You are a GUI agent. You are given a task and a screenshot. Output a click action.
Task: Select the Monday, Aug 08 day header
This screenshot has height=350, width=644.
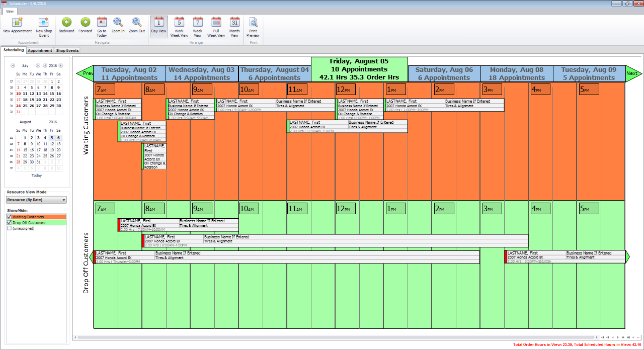[517, 73]
